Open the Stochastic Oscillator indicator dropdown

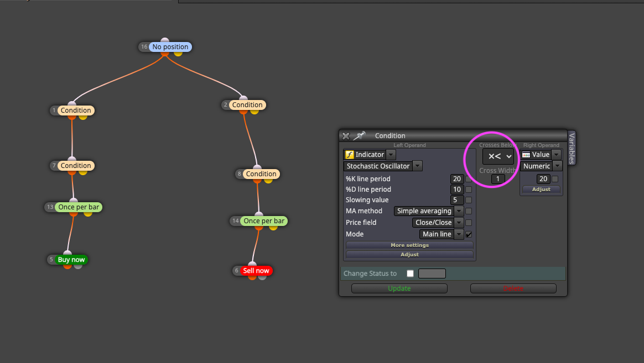click(417, 166)
